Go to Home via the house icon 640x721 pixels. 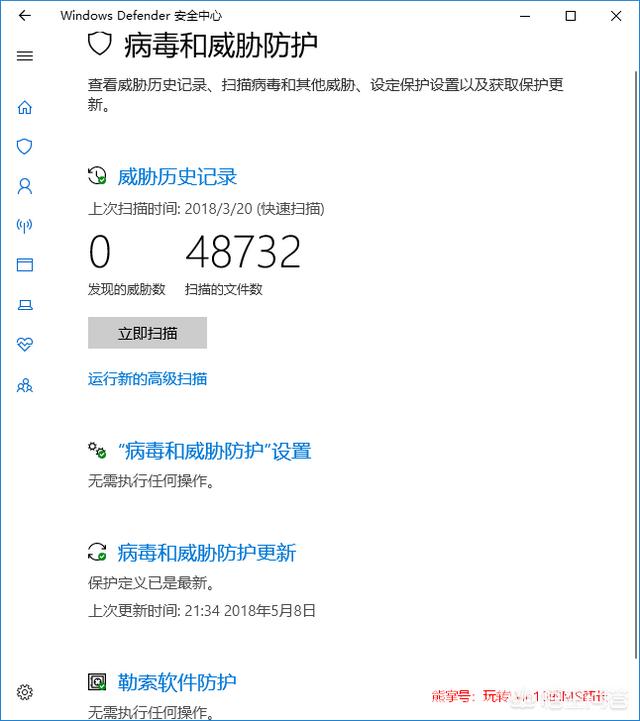pyautogui.click(x=25, y=107)
